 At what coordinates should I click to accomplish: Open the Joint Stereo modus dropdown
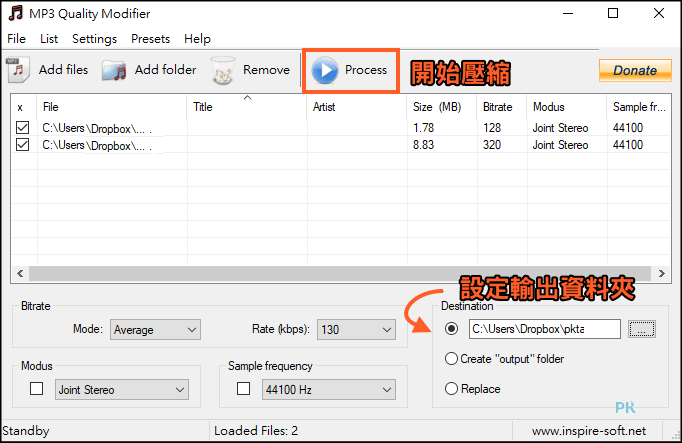coord(122,390)
